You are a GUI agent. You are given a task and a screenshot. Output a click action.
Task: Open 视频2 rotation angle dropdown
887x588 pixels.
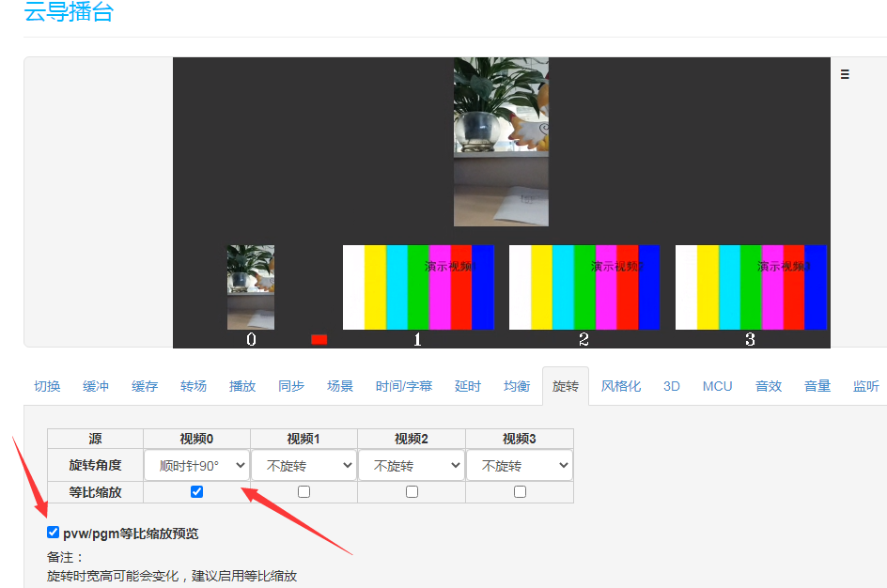(x=412, y=465)
